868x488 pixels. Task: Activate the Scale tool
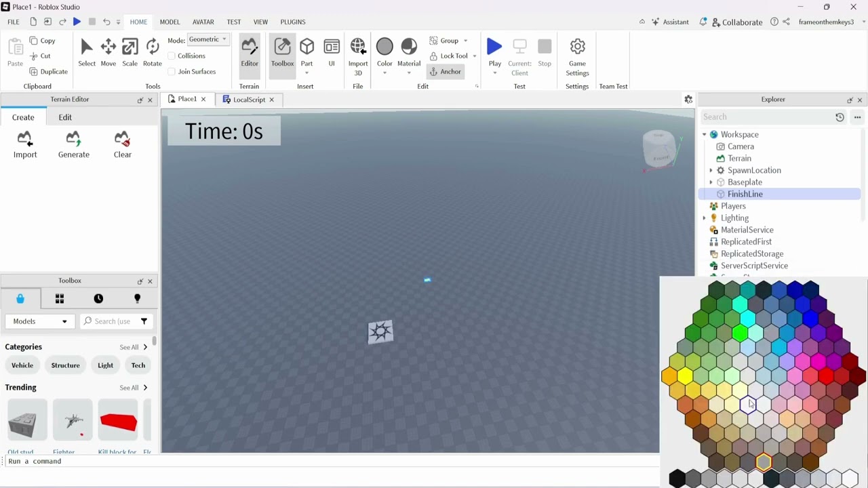click(x=130, y=53)
